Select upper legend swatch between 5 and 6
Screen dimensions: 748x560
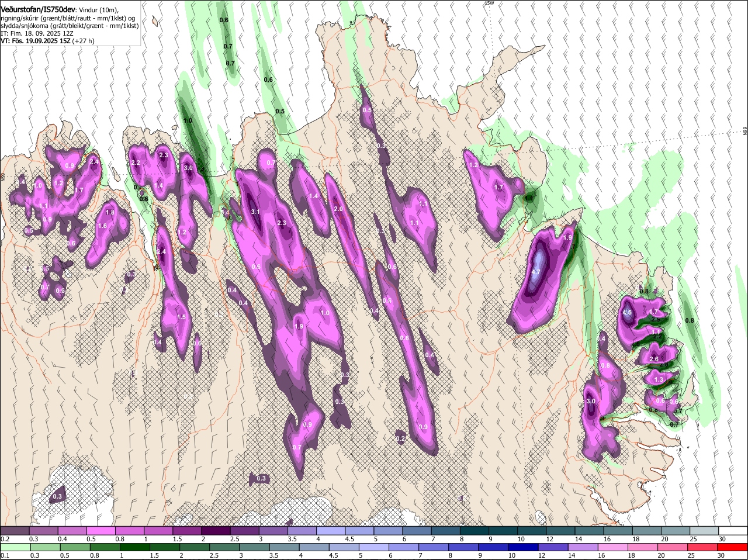pyautogui.click(x=387, y=531)
